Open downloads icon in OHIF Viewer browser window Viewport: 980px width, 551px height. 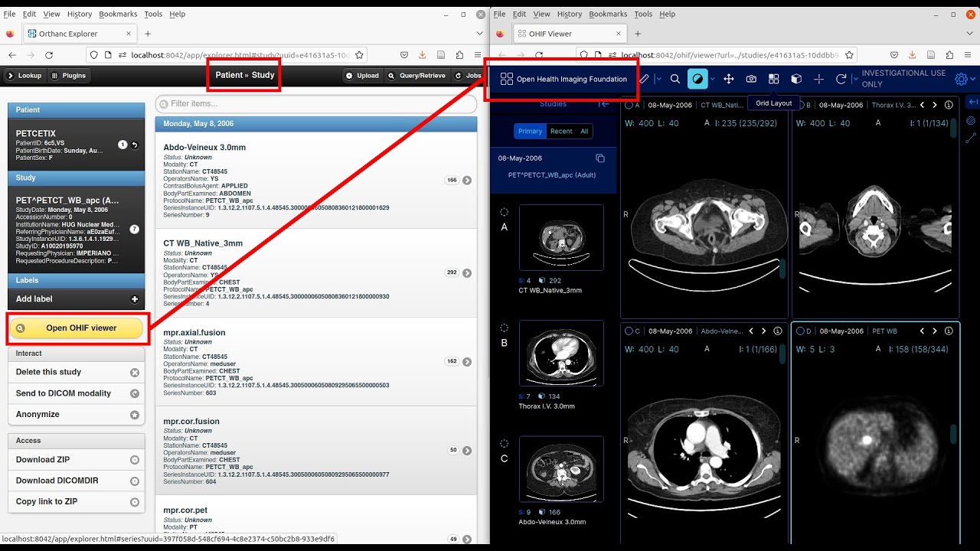coord(913,55)
